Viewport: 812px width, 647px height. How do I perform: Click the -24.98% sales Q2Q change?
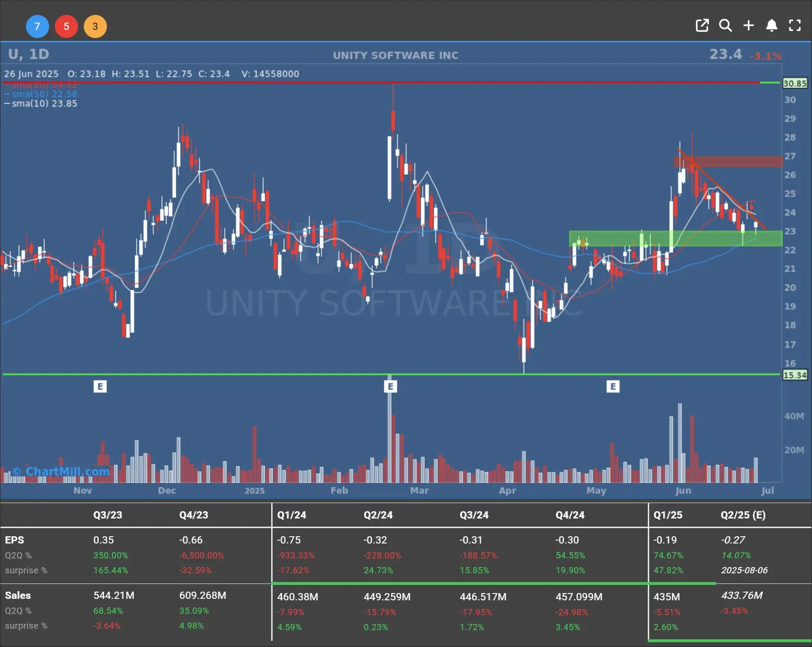572,612
